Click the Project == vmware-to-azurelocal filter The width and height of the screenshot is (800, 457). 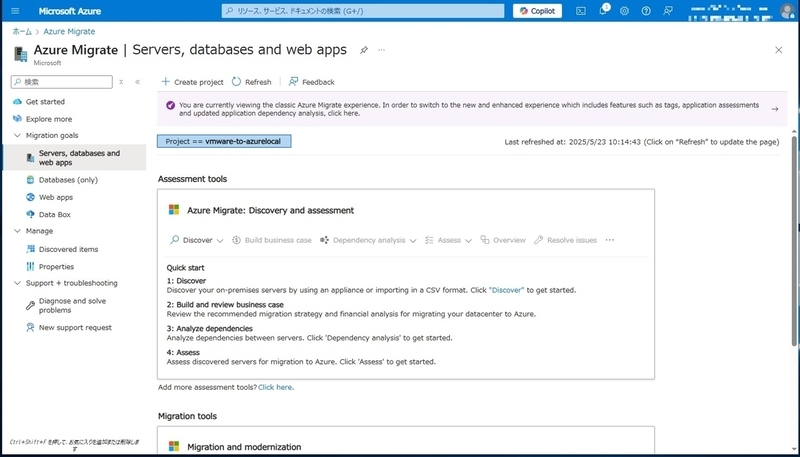click(224, 141)
